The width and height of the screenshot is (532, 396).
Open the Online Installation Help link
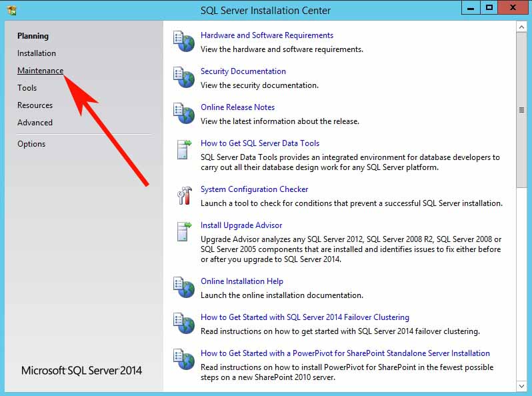coord(242,281)
